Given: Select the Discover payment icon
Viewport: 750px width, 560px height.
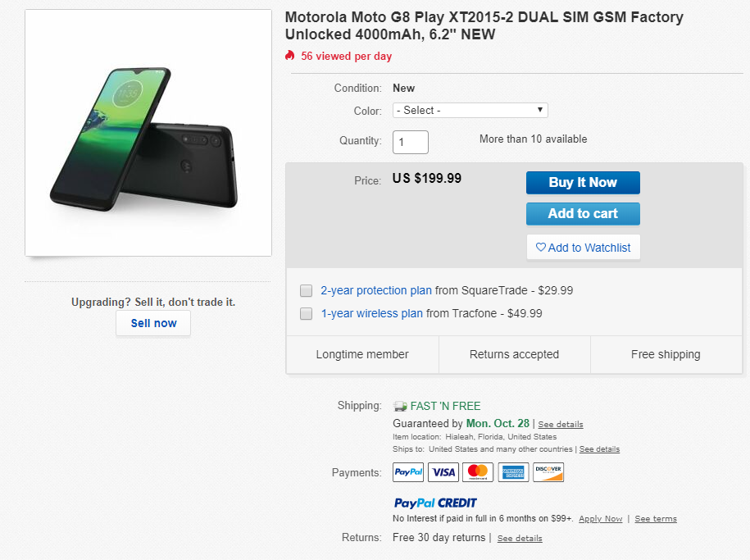Looking at the screenshot, I should (x=548, y=472).
